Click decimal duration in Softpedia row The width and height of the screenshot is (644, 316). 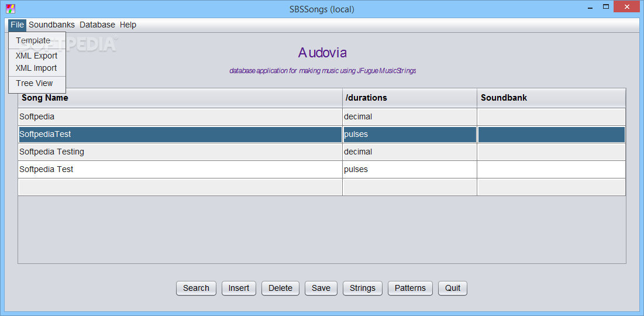[x=409, y=116]
